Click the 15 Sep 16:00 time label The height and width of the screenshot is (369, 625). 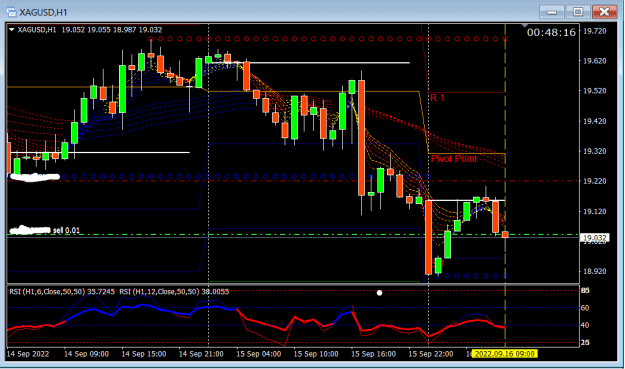click(x=373, y=354)
